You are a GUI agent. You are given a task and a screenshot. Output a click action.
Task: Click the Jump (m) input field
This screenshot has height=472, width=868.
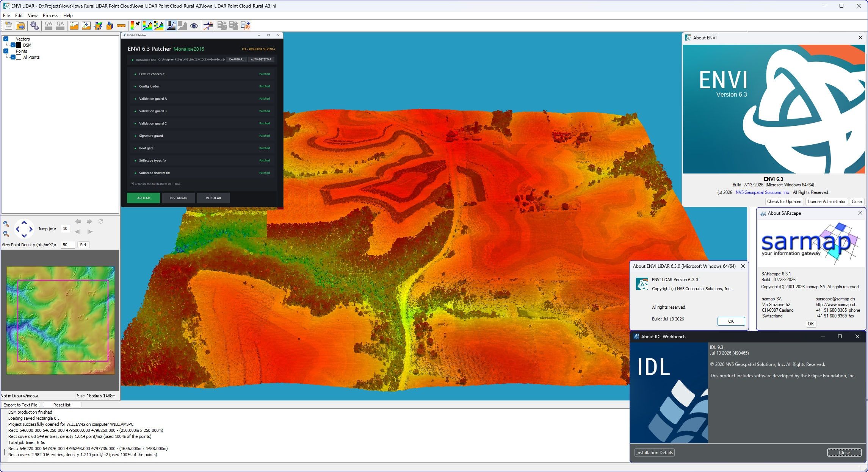coord(66,229)
